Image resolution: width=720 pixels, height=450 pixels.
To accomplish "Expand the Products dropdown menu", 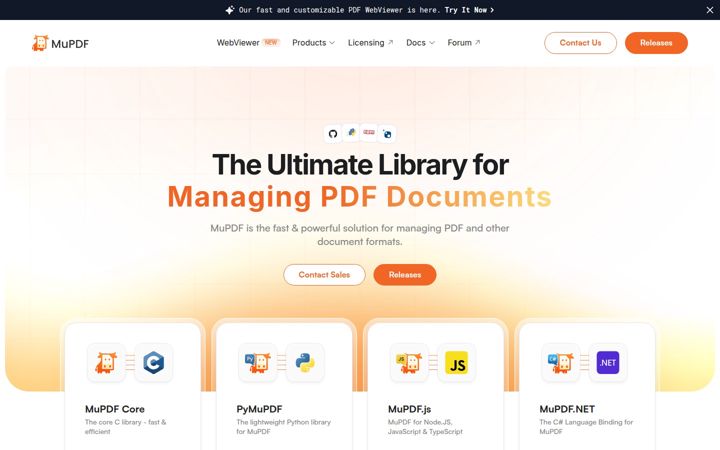I will click(x=314, y=43).
